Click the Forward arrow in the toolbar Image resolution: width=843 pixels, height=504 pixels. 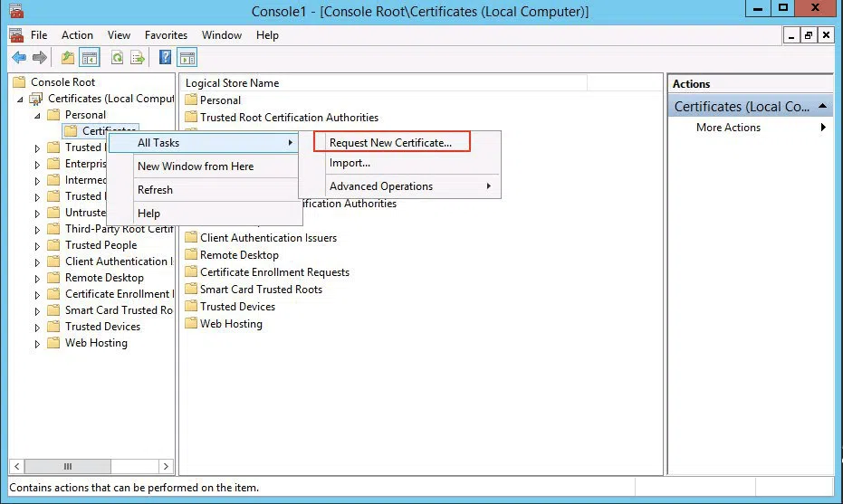tap(39, 58)
